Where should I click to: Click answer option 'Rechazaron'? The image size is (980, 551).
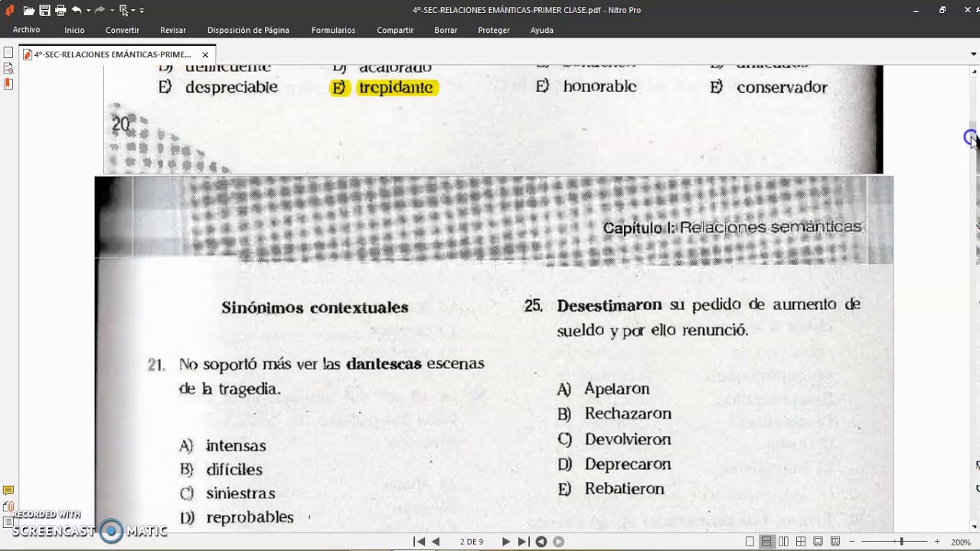pos(628,414)
